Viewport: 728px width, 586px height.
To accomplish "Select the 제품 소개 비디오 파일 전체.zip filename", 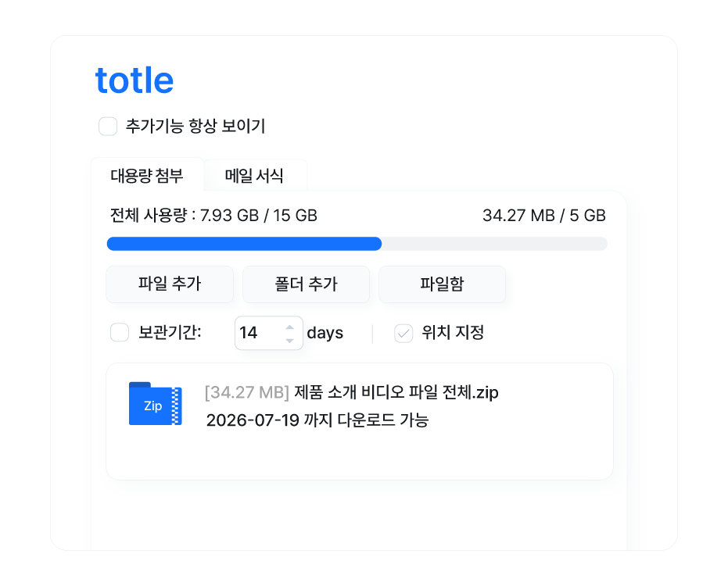I will point(396,392).
